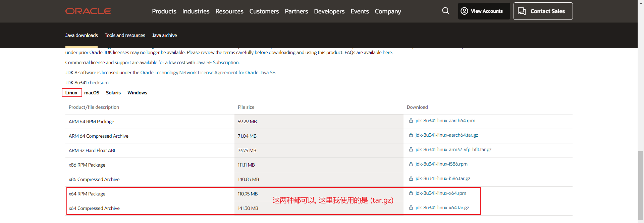This screenshot has height=223, width=644.
Task: Click the 'Product/file description' column header
Action: coord(94,107)
